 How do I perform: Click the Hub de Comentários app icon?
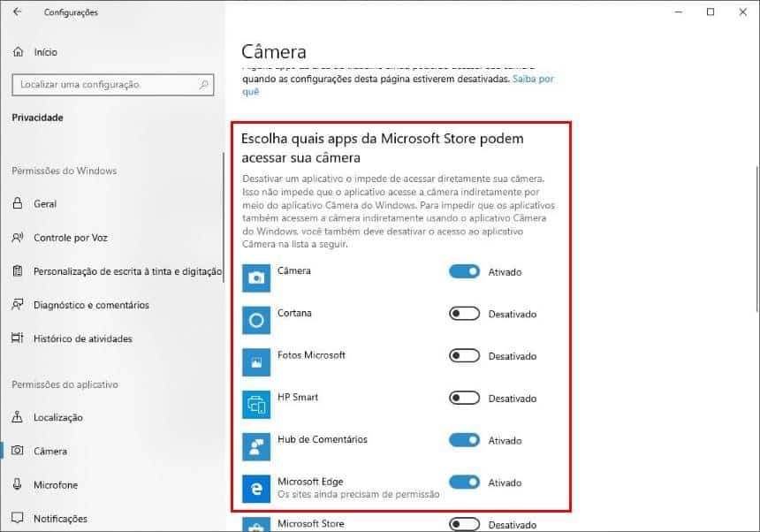pyautogui.click(x=256, y=447)
